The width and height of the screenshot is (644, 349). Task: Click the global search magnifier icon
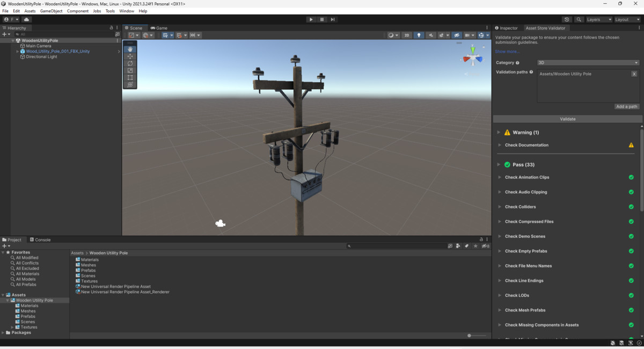579,19
